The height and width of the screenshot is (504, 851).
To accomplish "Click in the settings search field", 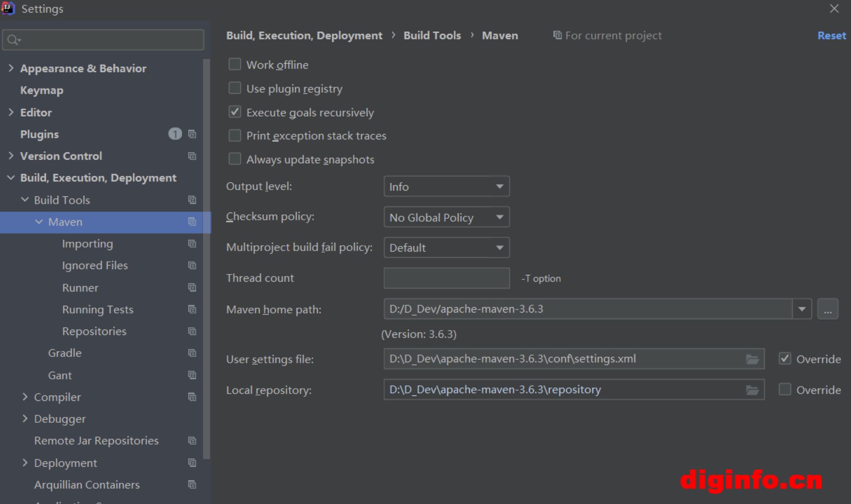I will click(103, 40).
